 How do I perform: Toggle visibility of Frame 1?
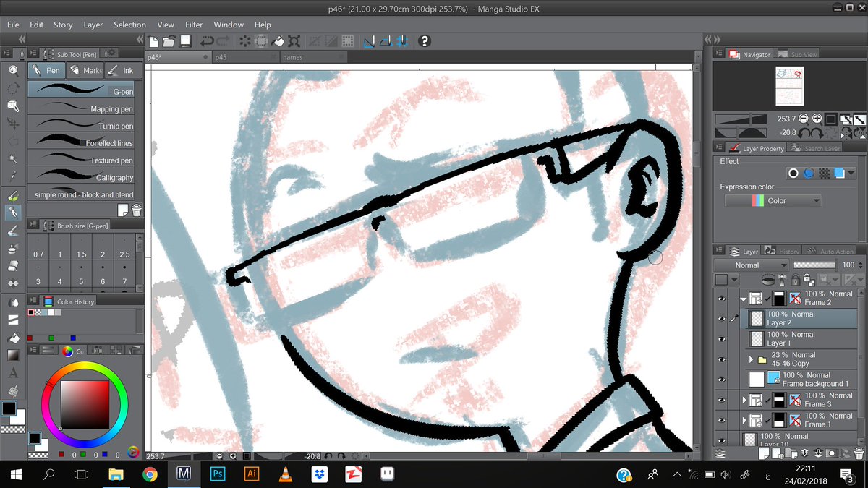pos(721,420)
